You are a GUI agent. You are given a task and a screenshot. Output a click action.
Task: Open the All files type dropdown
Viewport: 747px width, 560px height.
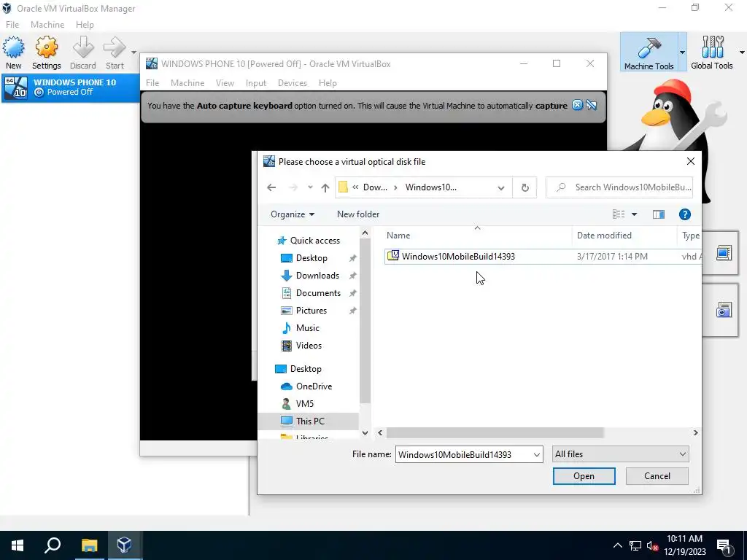[620, 454]
